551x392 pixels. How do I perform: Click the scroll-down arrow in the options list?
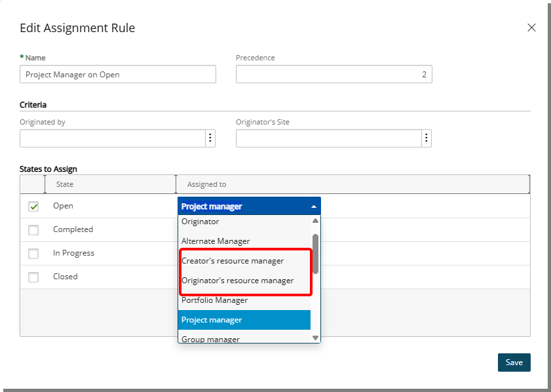click(x=315, y=337)
